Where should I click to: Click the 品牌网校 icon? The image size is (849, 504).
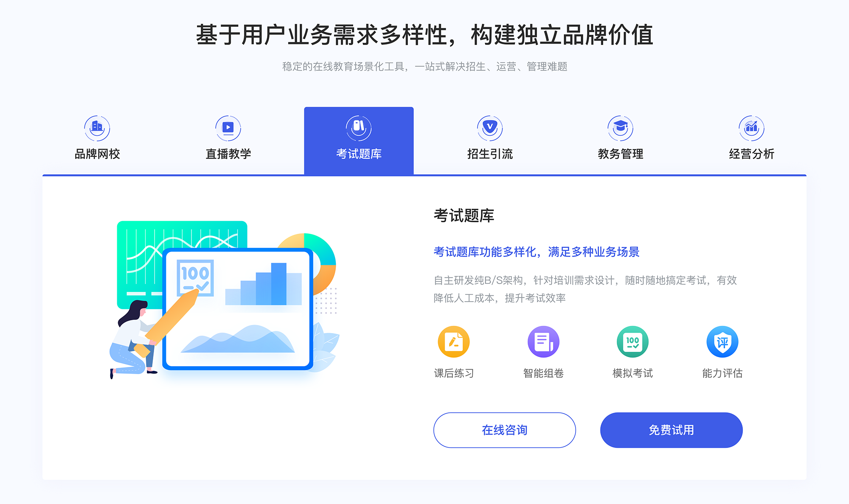point(96,126)
